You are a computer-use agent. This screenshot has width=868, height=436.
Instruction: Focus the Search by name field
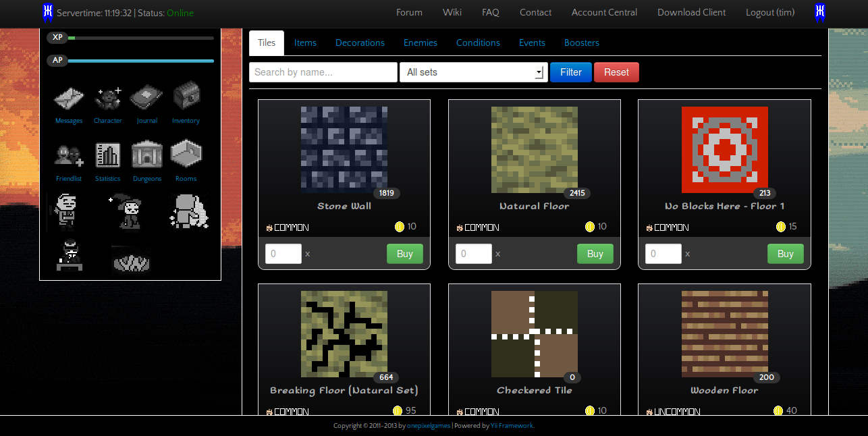(x=323, y=72)
